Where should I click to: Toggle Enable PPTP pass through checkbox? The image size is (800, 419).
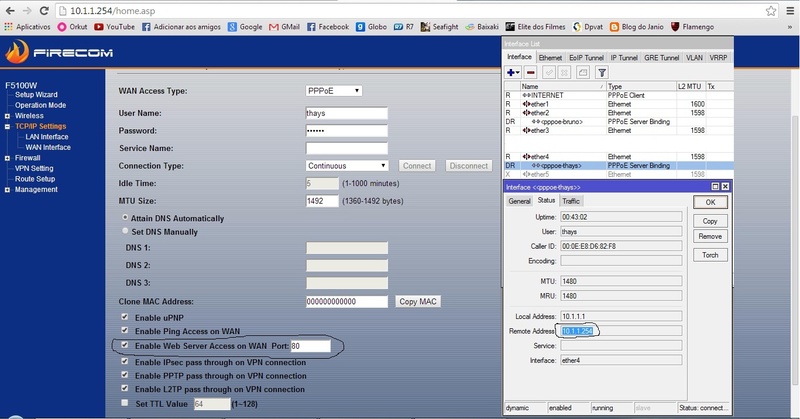click(124, 375)
